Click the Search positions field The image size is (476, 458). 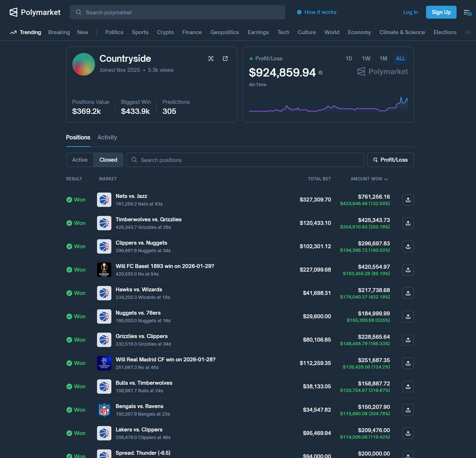tap(248, 160)
